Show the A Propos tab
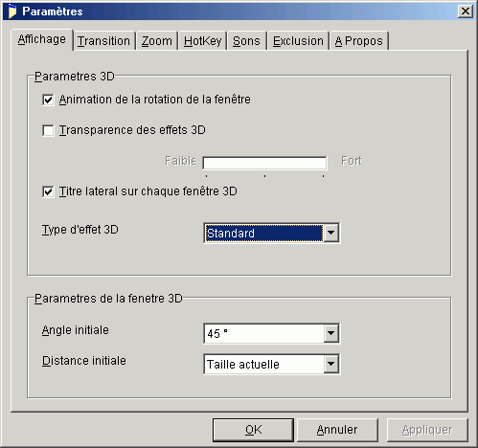 (359, 41)
